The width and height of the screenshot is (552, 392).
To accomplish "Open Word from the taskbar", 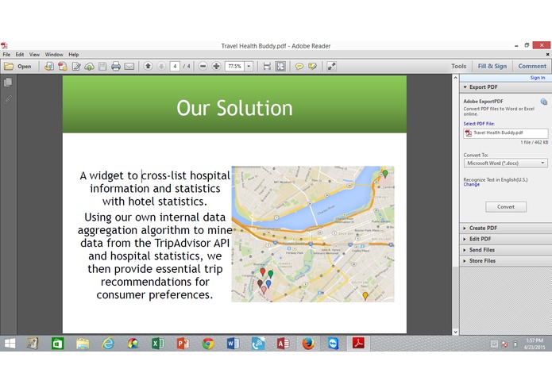I will pyautogui.click(x=233, y=343).
